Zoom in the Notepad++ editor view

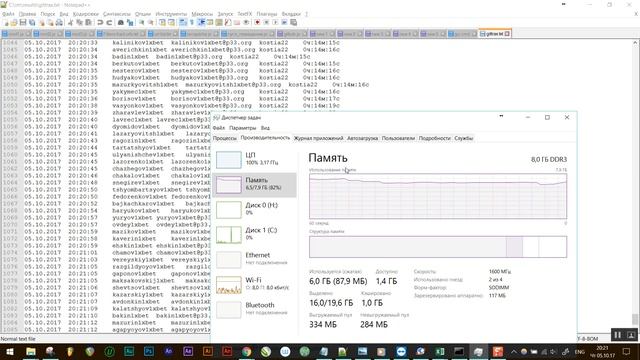tap(141, 22)
